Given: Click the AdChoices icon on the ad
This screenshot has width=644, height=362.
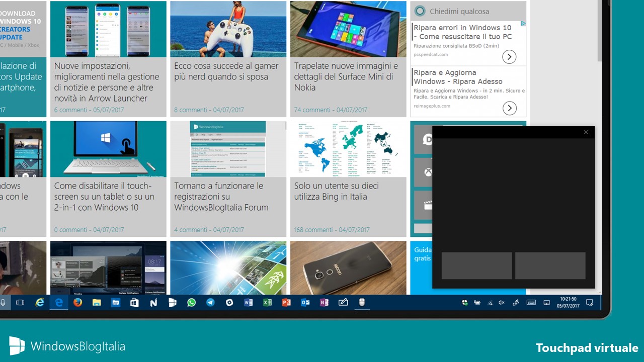Looking at the screenshot, I should [x=523, y=24].
